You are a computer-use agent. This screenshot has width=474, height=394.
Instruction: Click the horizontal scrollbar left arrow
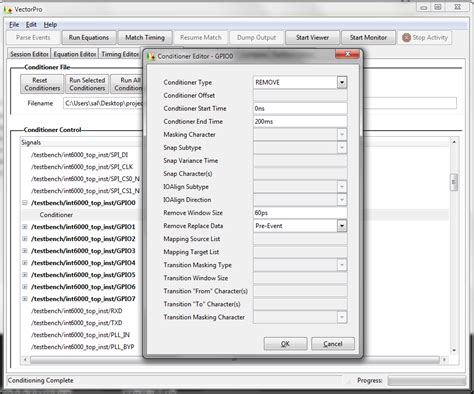coord(25,360)
